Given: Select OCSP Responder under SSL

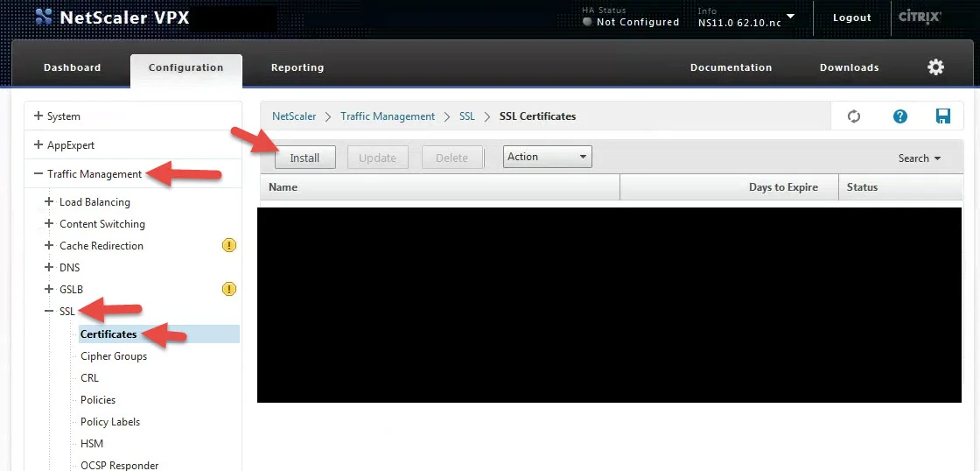Looking at the screenshot, I should tap(119, 466).
